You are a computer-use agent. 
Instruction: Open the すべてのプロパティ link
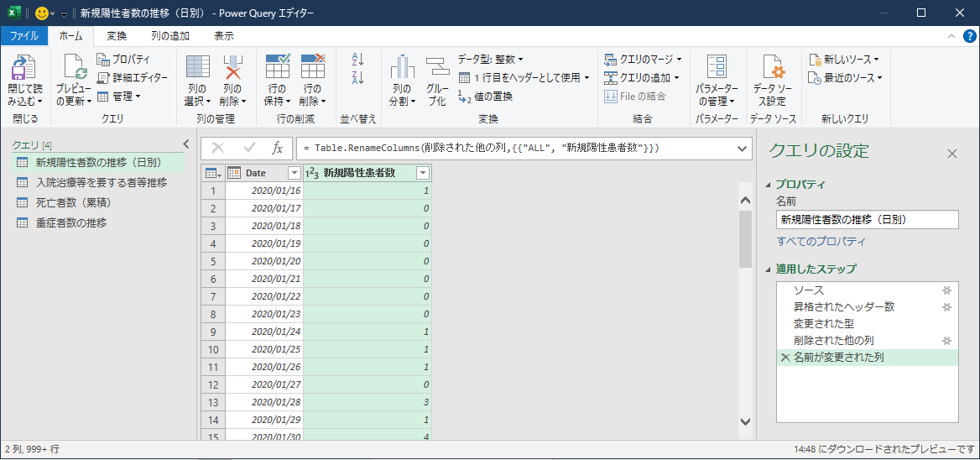pyautogui.click(x=821, y=241)
